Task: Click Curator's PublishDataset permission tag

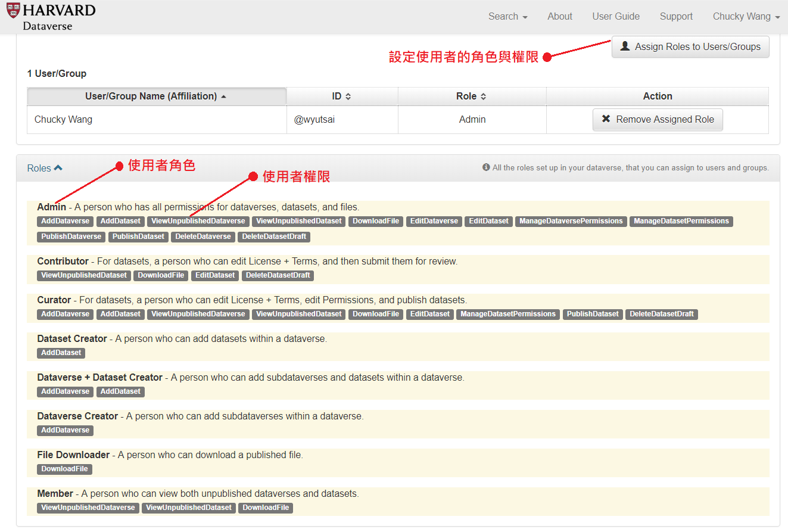Action: click(x=593, y=314)
